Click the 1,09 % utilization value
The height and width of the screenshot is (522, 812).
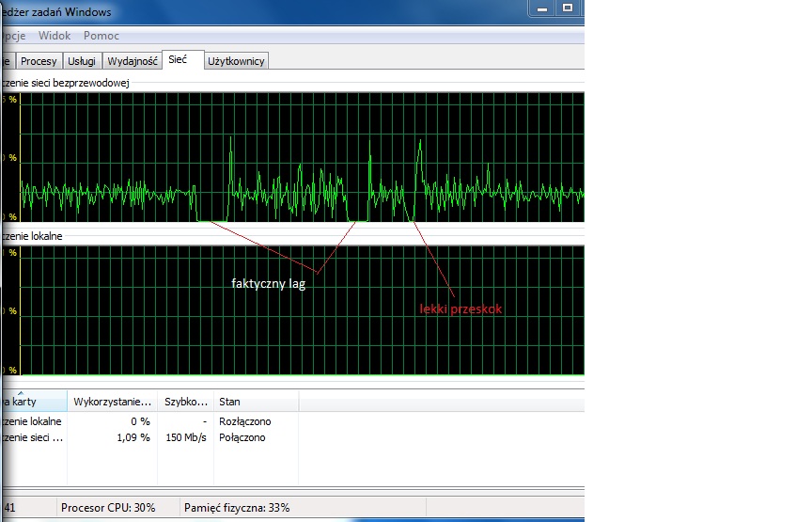(133, 437)
